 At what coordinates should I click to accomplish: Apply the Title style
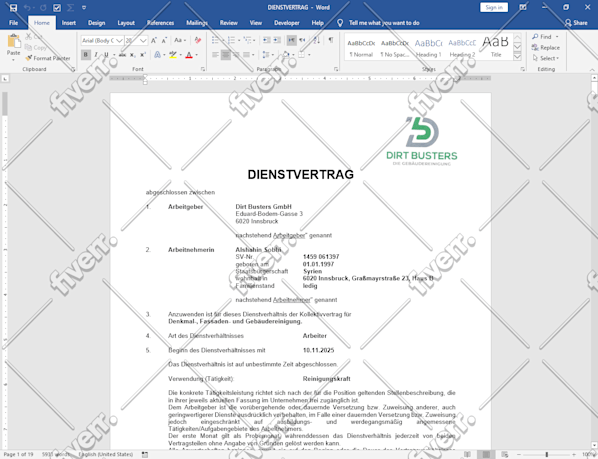(496, 47)
